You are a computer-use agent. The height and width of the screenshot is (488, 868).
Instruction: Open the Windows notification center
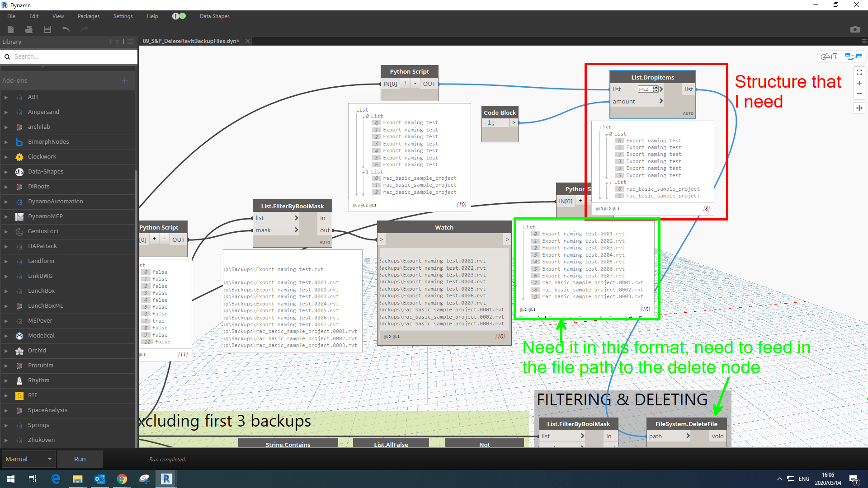(x=854, y=479)
